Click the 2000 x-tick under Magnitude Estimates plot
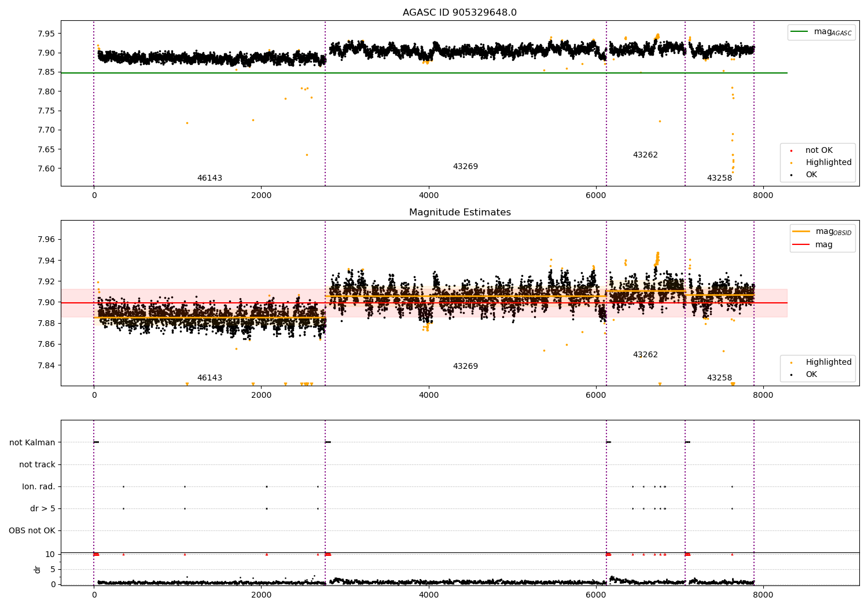The width and height of the screenshot is (868, 608). coord(262,395)
